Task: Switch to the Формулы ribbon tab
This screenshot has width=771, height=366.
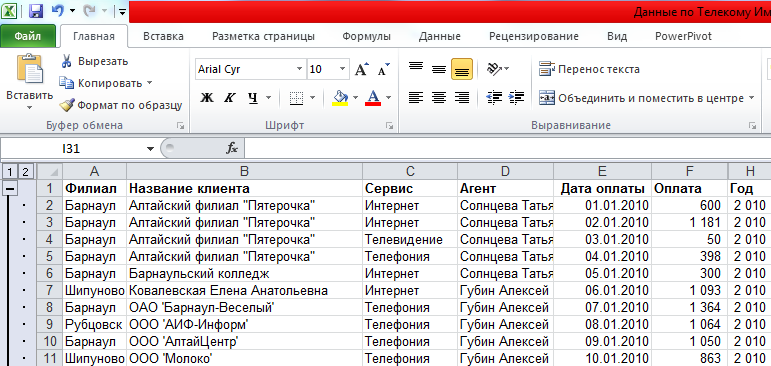Action: coord(366,36)
